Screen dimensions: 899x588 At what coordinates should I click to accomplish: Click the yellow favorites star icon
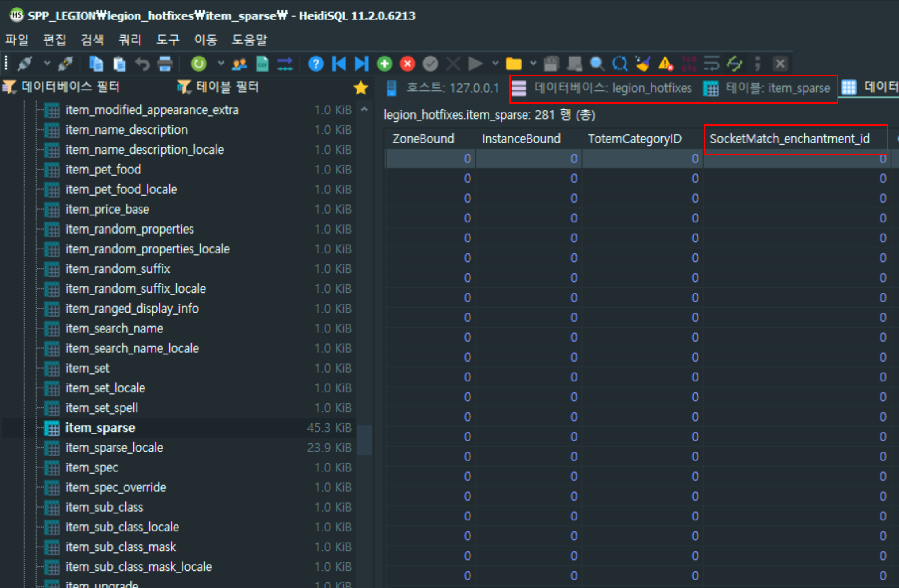361,87
